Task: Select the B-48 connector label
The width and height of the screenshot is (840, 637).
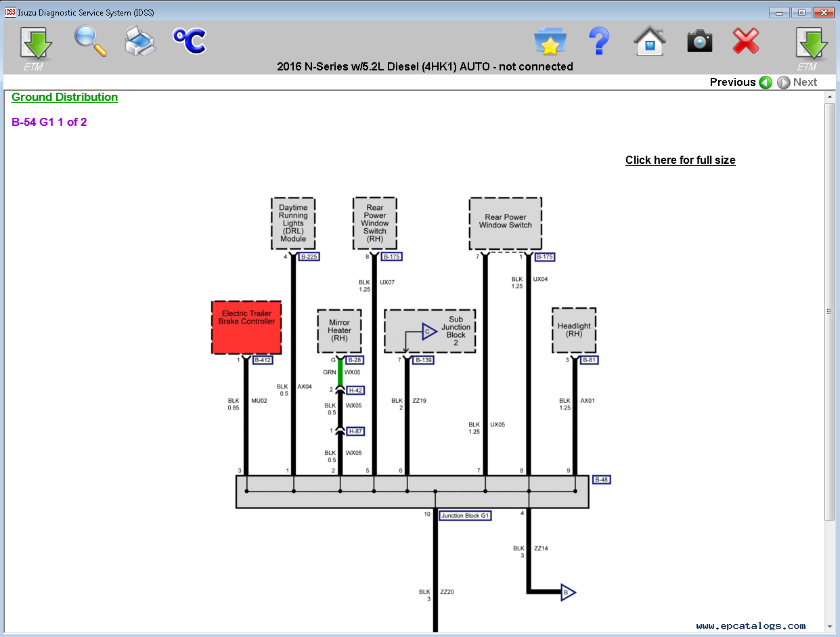Action: [x=602, y=480]
